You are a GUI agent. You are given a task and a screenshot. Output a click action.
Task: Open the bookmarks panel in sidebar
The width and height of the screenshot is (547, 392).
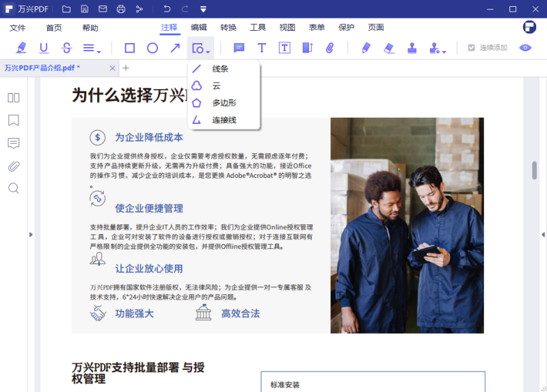coord(14,120)
